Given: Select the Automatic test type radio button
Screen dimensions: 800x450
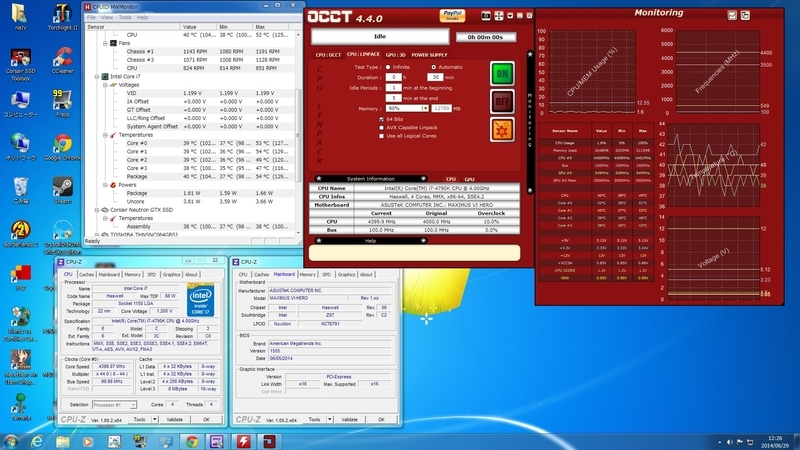Looking at the screenshot, I should click(433, 67).
